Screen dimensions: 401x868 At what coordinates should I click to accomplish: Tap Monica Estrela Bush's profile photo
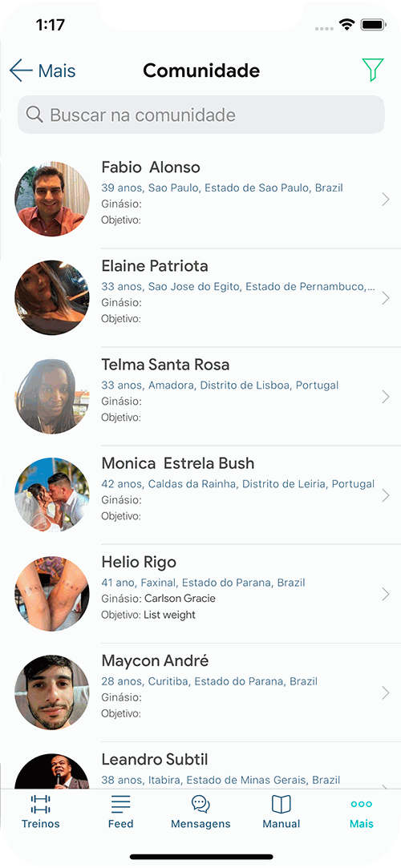[x=51, y=495]
